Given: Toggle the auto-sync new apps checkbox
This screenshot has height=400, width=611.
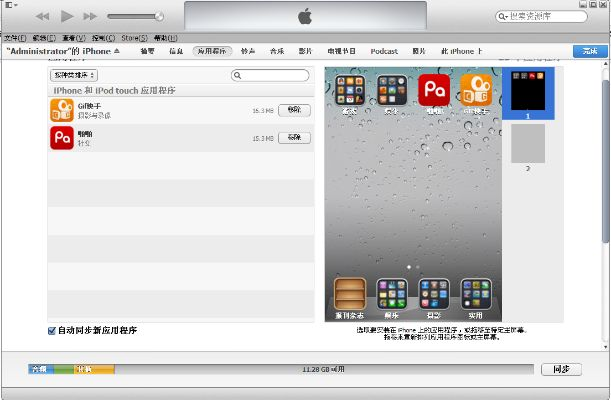Looking at the screenshot, I should tap(52, 330).
